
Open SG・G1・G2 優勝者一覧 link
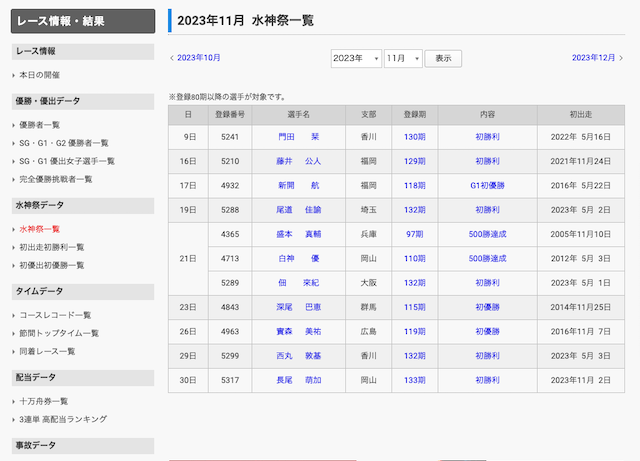coord(64,143)
